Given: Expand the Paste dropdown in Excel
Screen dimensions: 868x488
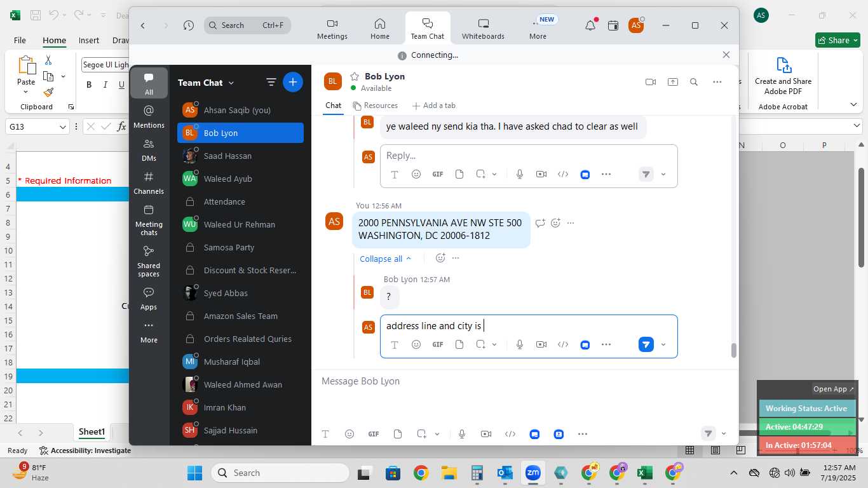Looking at the screenshot, I should pyautogui.click(x=26, y=93).
